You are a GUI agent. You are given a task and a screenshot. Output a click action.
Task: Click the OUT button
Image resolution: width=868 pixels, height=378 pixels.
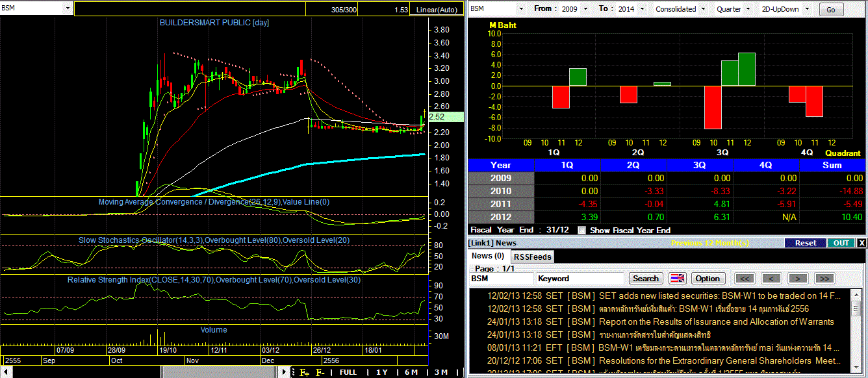(841, 243)
